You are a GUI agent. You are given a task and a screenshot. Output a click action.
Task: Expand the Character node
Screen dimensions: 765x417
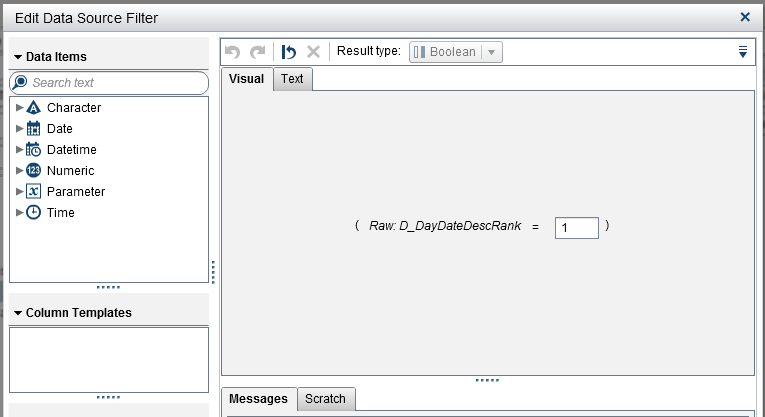(20, 107)
